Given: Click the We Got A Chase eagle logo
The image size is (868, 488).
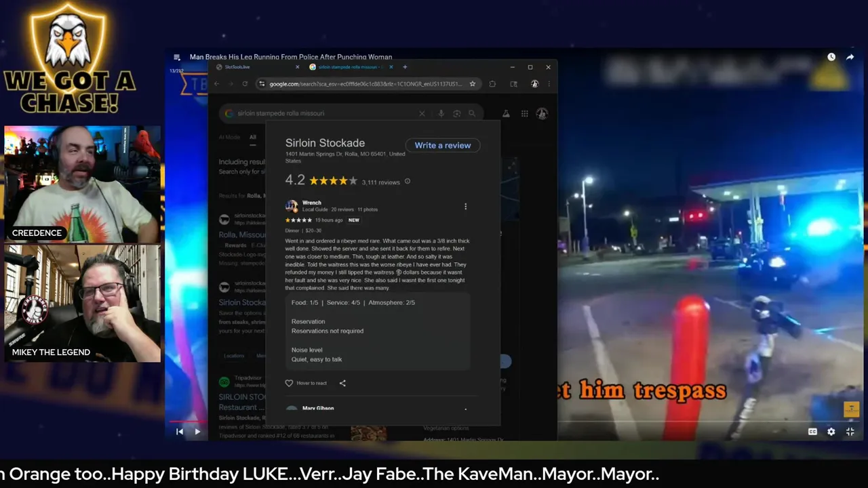Looking at the screenshot, I should [71, 58].
